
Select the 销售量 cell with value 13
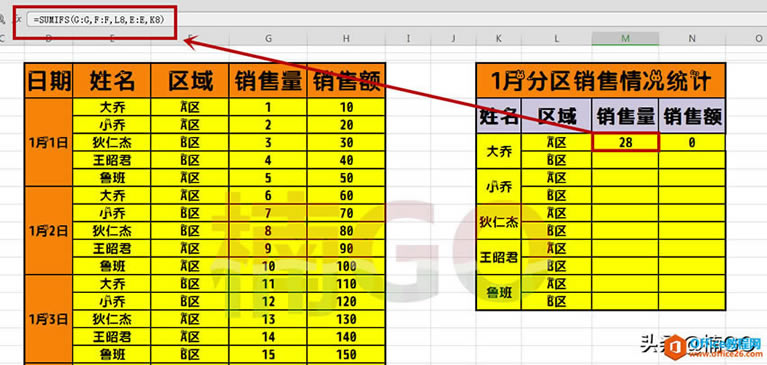(268, 319)
